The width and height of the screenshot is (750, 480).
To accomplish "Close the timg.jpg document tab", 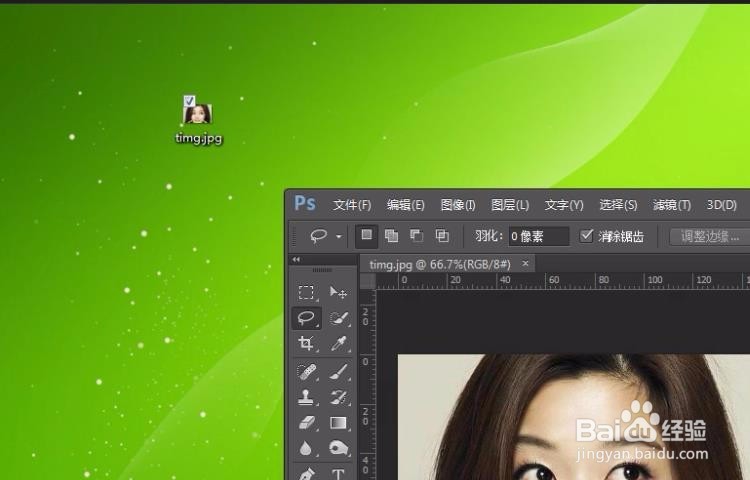I will [x=525, y=263].
